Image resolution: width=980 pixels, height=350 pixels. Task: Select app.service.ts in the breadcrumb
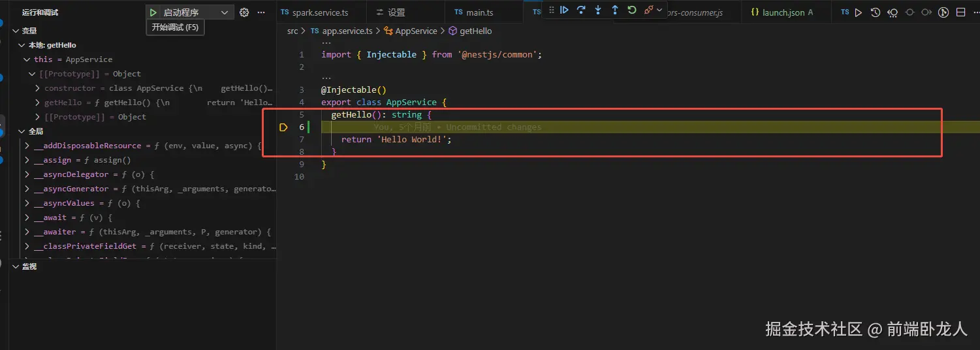[x=347, y=31]
